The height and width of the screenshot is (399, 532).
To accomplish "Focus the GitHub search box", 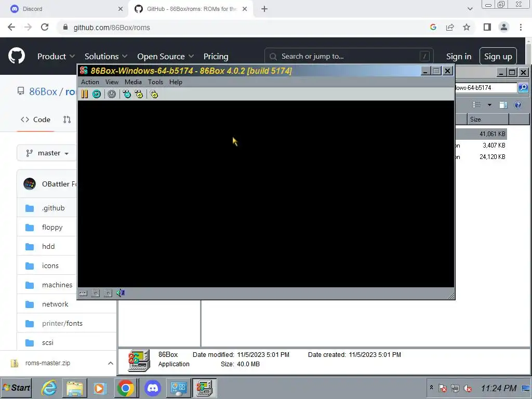I will pos(349,56).
